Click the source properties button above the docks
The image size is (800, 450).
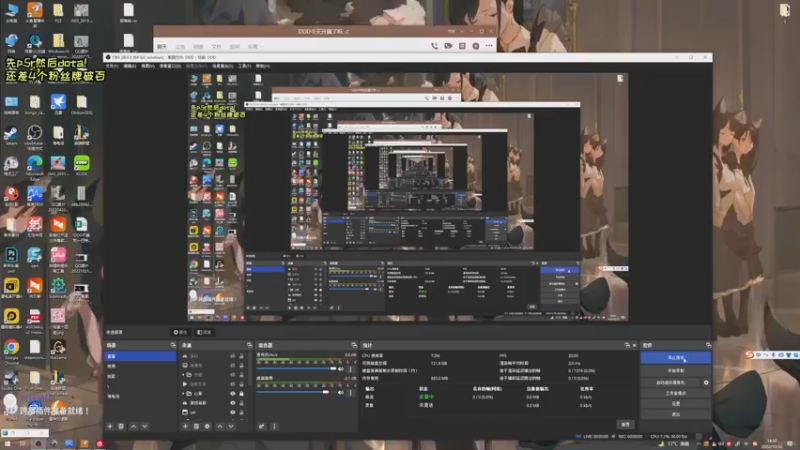point(180,332)
